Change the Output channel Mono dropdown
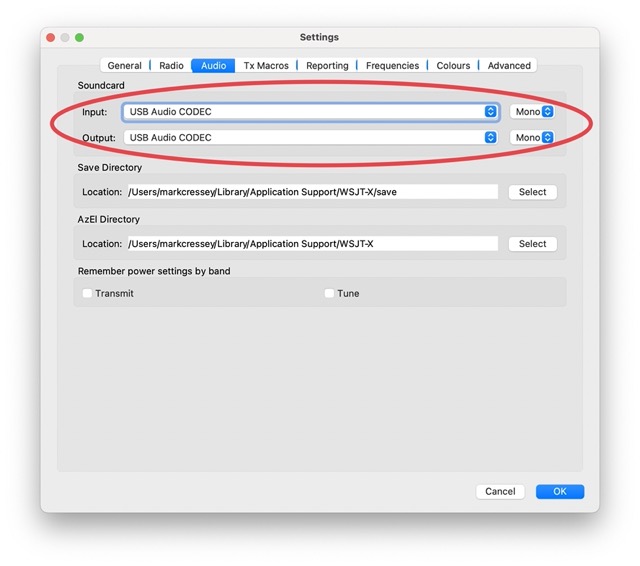 (x=533, y=138)
